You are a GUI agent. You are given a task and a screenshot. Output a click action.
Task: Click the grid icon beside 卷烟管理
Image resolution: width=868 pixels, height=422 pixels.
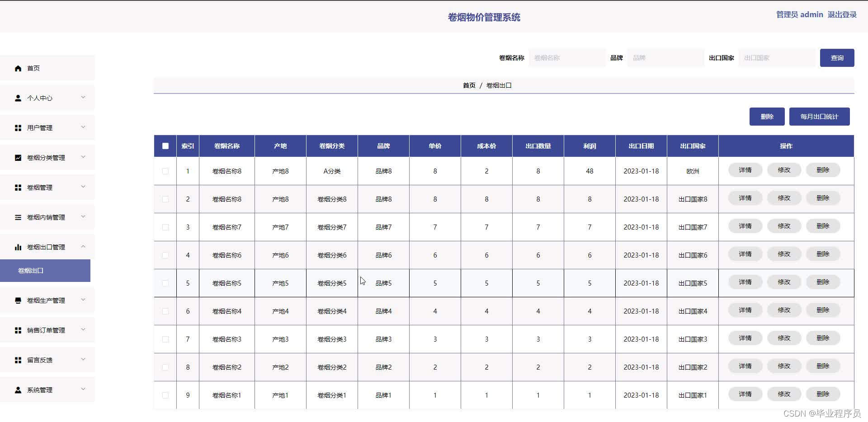18,188
